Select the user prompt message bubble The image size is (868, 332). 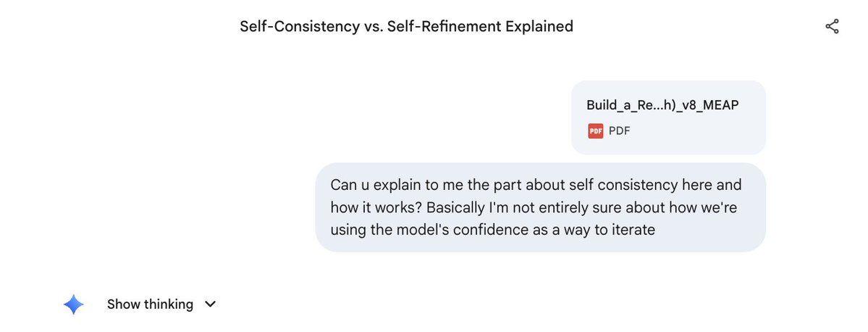point(540,207)
